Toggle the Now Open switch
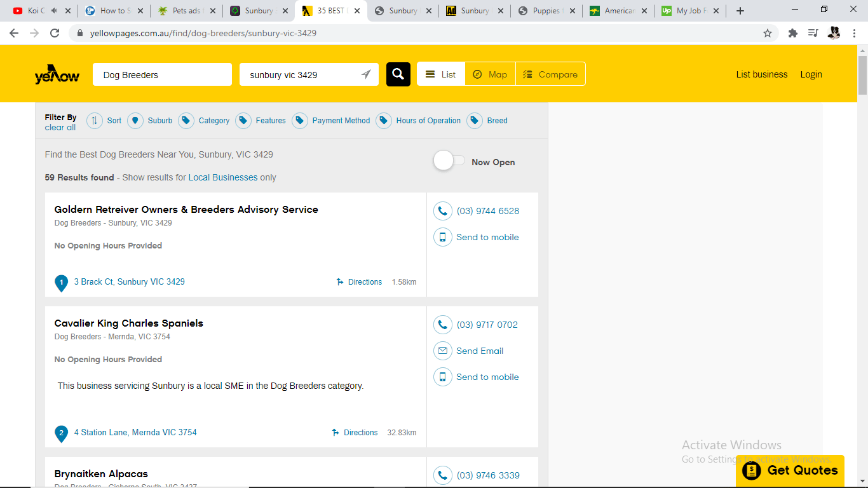The width and height of the screenshot is (868, 488). pos(449,161)
